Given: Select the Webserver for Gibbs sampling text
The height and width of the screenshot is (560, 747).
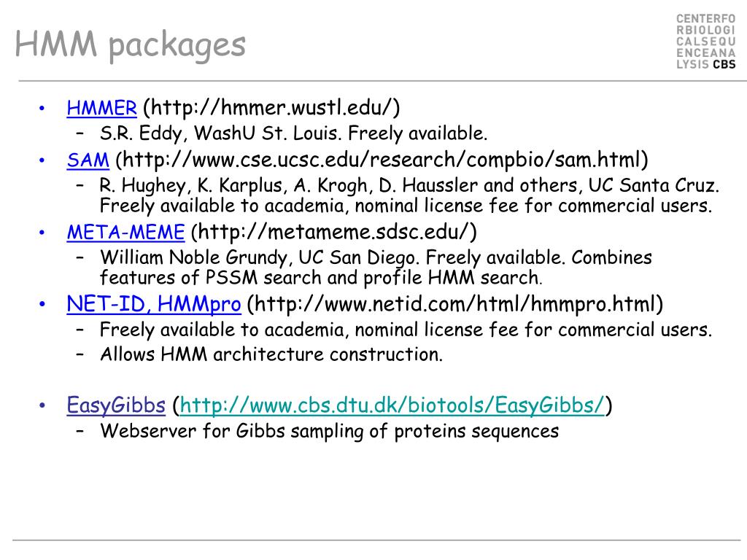Looking at the screenshot, I should (329, 432).
